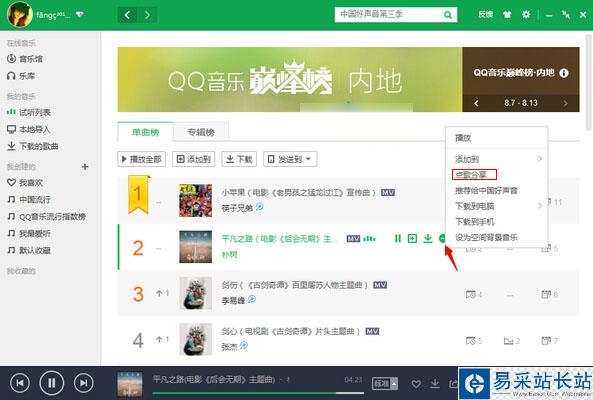Select 推荐给中国好声音 menu item
593x400 pixels.
coord(497,191)
